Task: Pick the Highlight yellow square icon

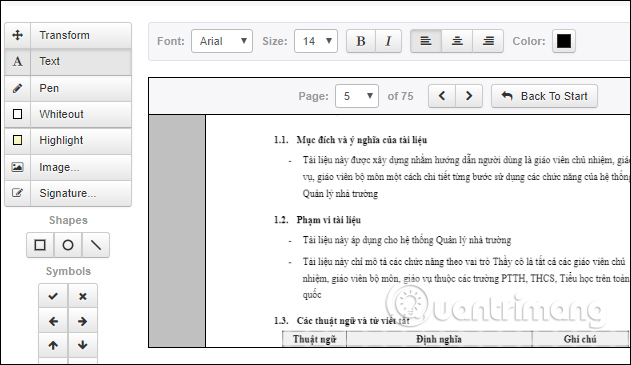Action: pyautogui.click(x=17, y=140)
